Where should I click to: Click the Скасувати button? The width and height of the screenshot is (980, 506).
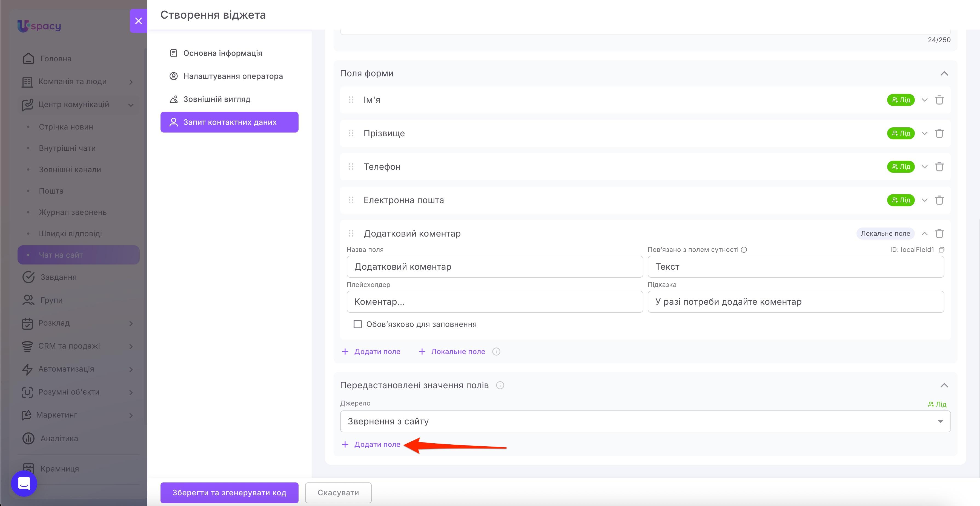[338, 493]
